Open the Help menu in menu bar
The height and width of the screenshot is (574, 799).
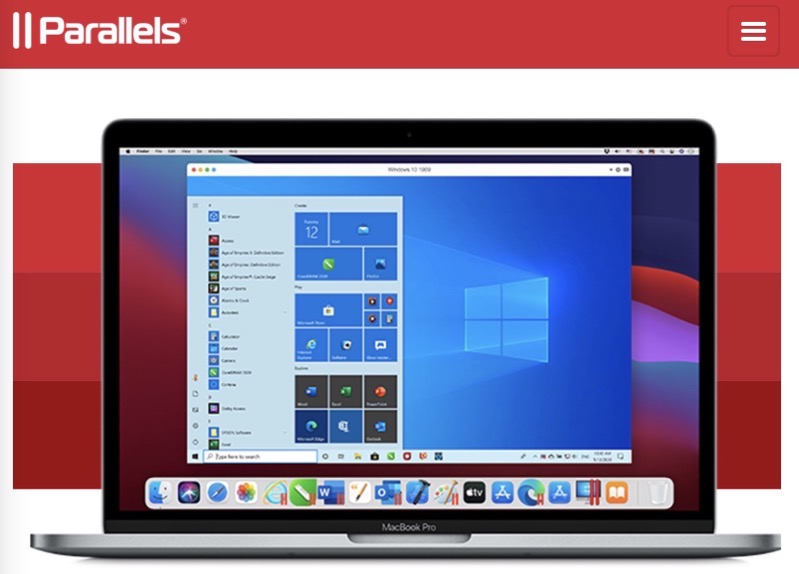pyautogui.click(x=233, y=151)
